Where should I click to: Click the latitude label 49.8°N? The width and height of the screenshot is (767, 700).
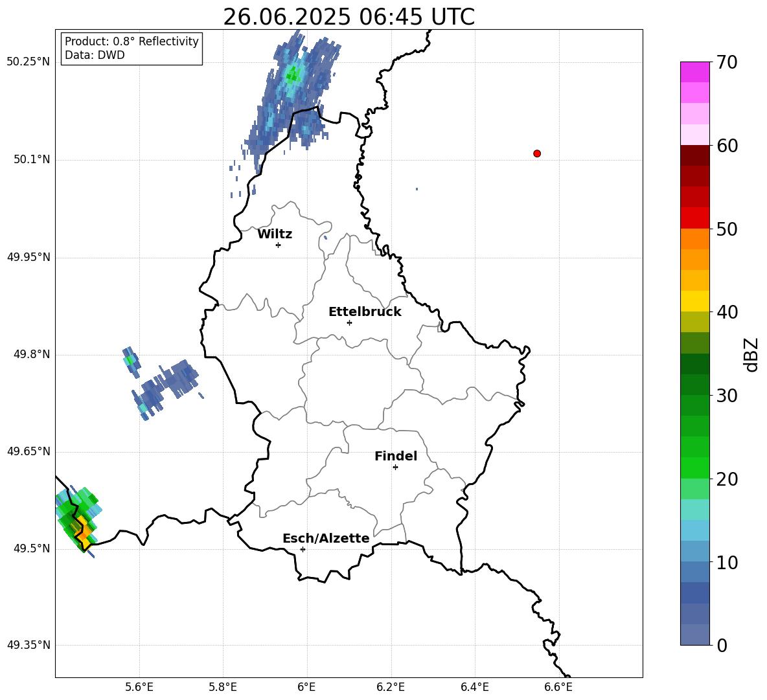(x=32, y=354)
